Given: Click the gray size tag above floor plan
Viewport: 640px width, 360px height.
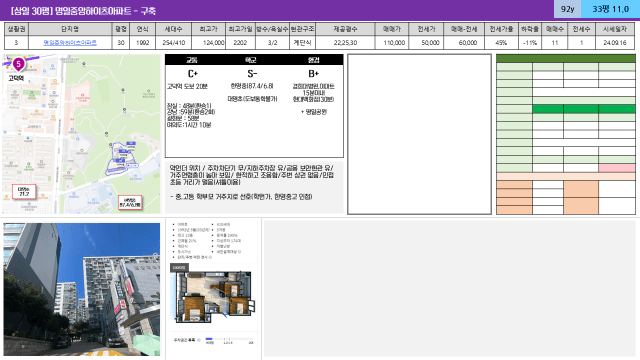Looking at the screenshot, I should pos(179,267).
